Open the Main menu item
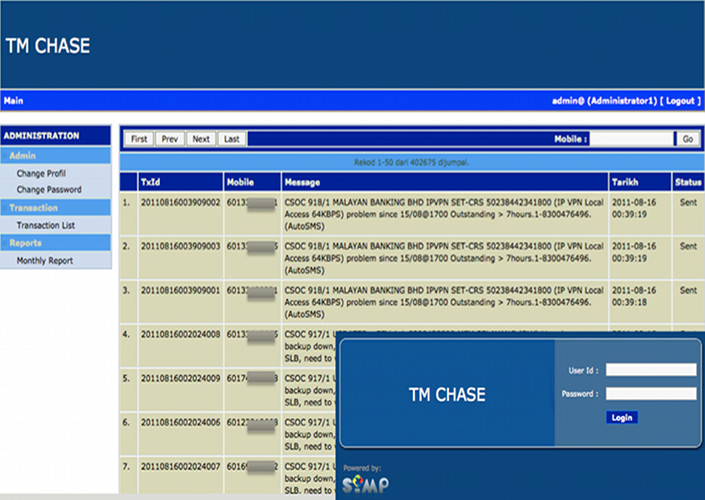Screen dimensions: 705x500 (13, 101)
